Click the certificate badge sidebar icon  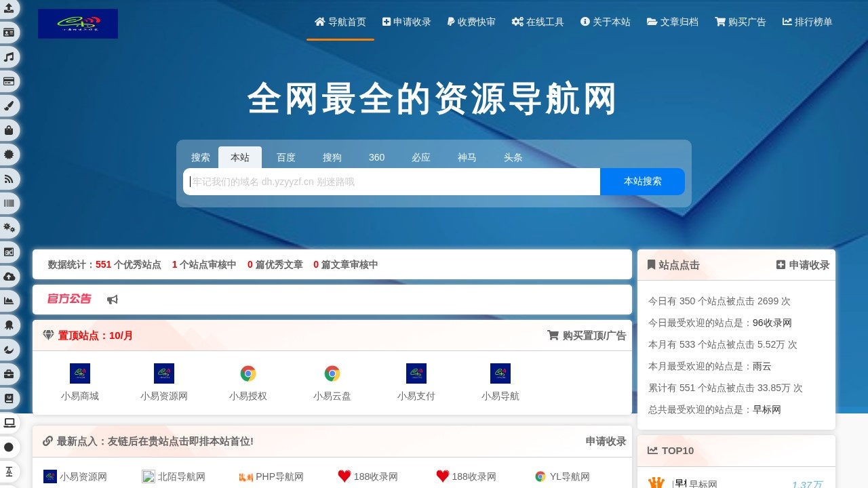coord(9,155)
